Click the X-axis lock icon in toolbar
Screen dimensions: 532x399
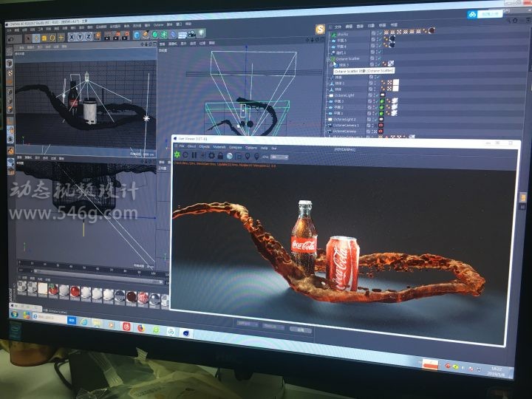pos(71,36)
